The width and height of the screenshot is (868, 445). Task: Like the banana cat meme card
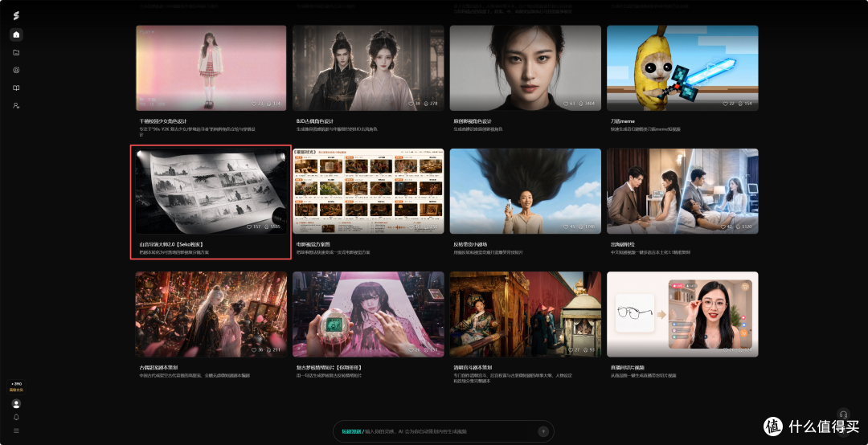[725, 104]
